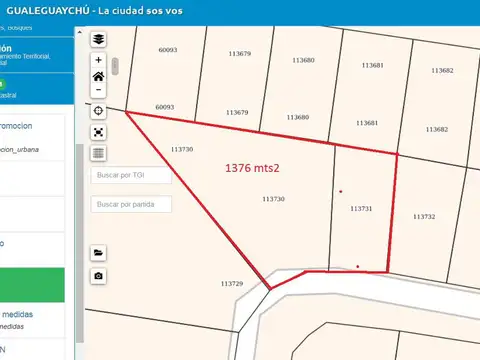This screenshot has width=480, height=360.
Task: Click the scroll-up arrow of sidebar
Action: (x=80, y=32)
